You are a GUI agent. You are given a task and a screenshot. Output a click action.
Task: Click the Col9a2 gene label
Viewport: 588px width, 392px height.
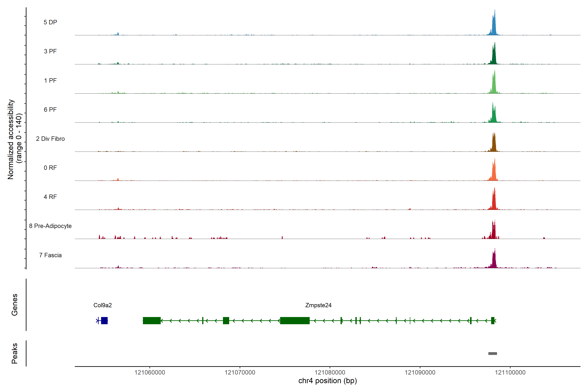(103, 305)
